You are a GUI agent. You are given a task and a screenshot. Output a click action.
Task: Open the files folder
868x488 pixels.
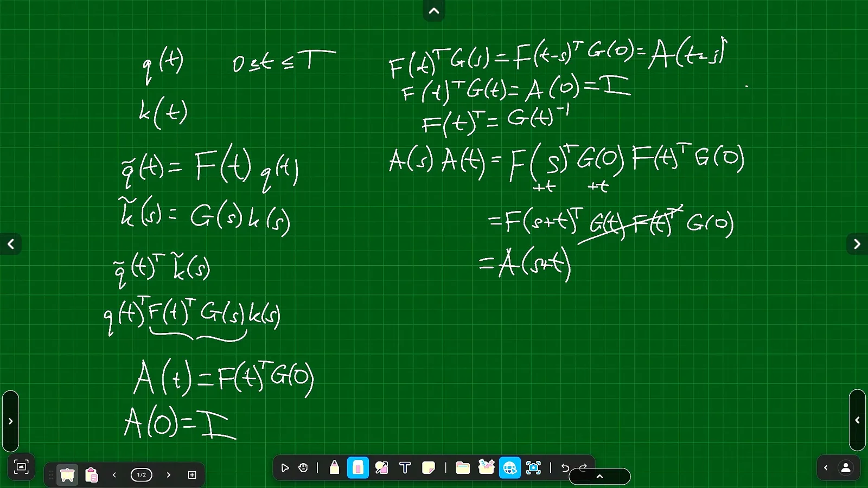463,467
